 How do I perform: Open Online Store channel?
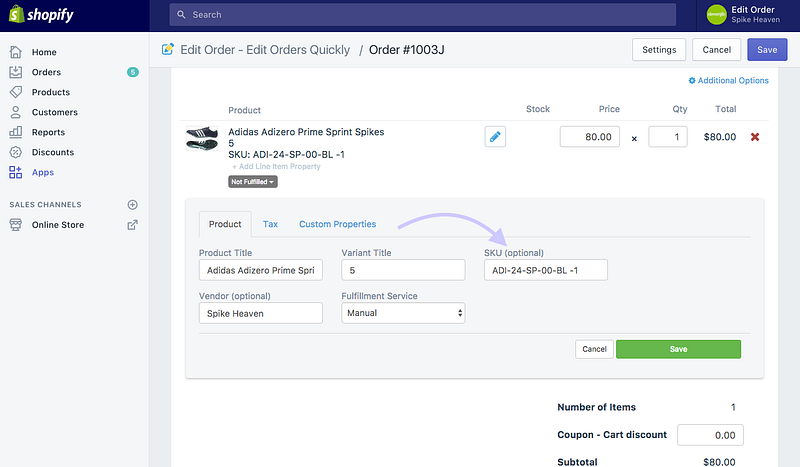[x=58, y=225]
